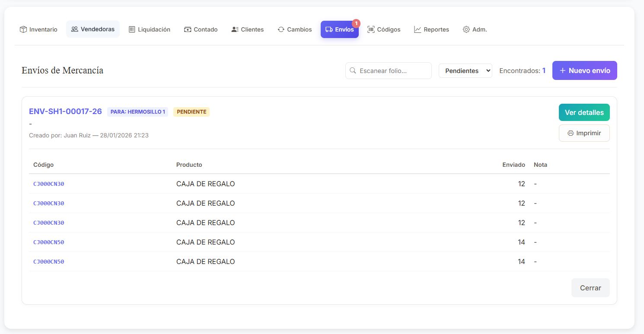Click the Cambios refresh arrows icon
This screenshot has height=334, width=644.
tap(281, 29)
